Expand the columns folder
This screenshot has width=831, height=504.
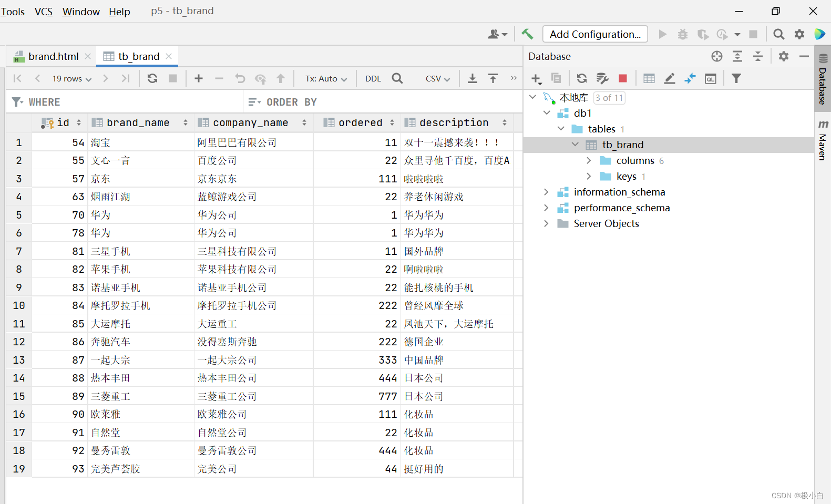(589, 160)
